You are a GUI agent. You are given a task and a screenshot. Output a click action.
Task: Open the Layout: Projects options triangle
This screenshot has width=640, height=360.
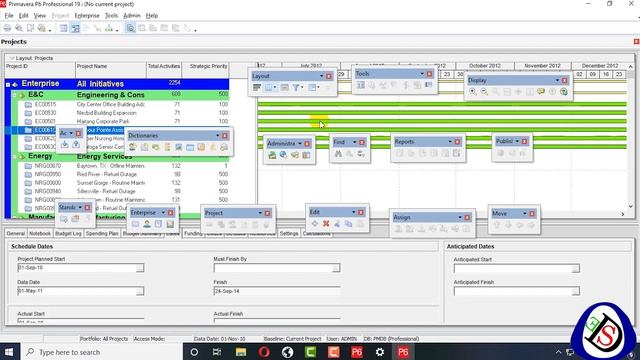[12, 58]
